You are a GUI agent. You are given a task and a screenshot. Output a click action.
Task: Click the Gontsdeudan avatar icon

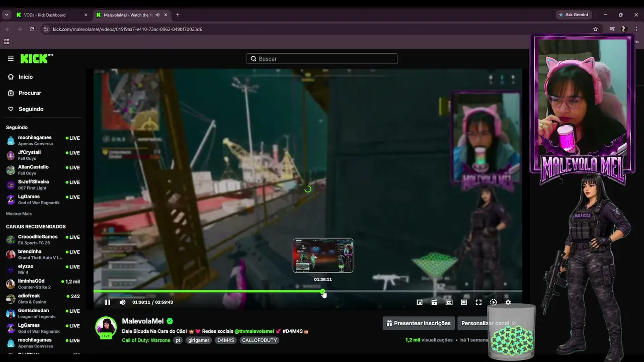point(11,314)
